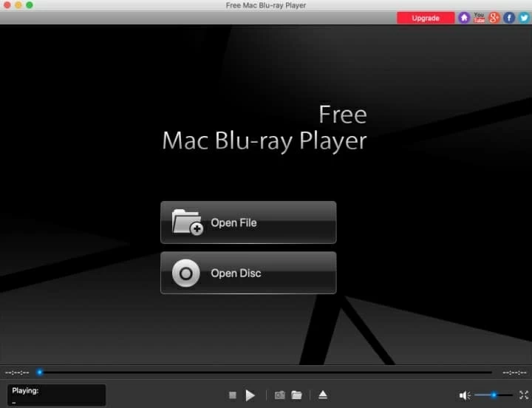Viewport: 532px width, 408px height.
Task: Click the elapsed time readout on the left
Action: pyautogui.click(x=17, y=373)
